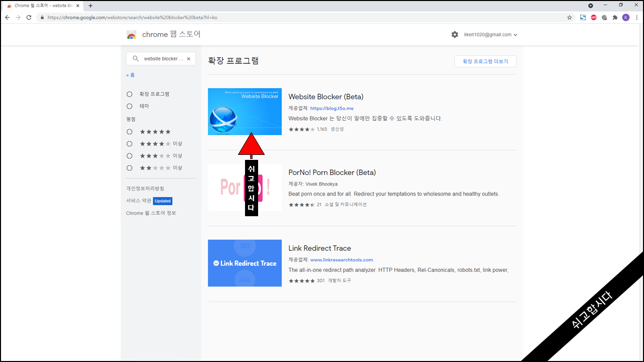This screenshot has width=644, height=362.
Task: Open the PorNo! Porn Blocker thumbnail
Action: pos(245,187)
